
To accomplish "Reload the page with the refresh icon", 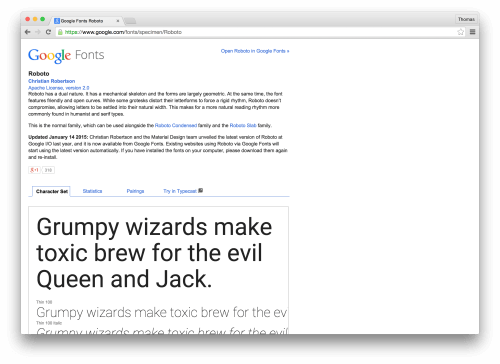I will point(48,32).
